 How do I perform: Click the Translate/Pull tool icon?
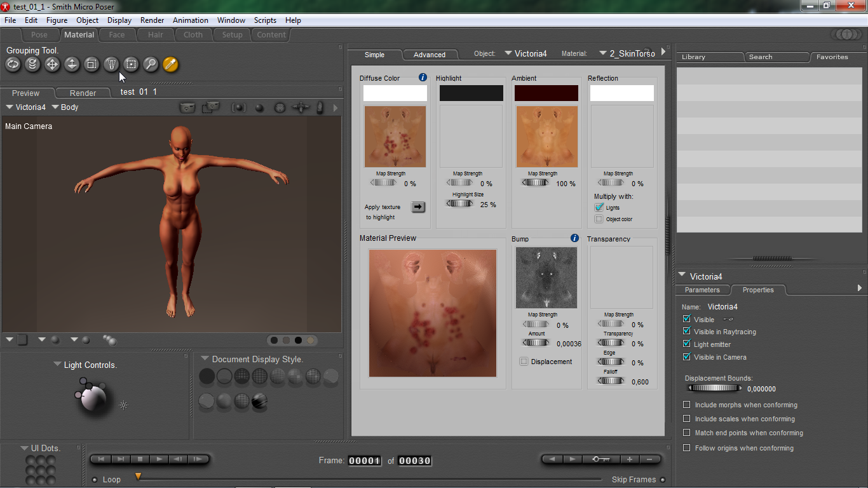point(52,64)
